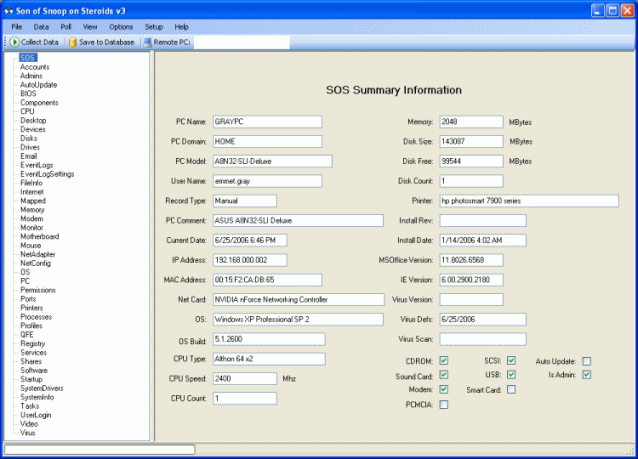Image resolution: width=638 pixels, height=459 pixels.
Task: Open the Setup menu
Action: pos(153,26)
